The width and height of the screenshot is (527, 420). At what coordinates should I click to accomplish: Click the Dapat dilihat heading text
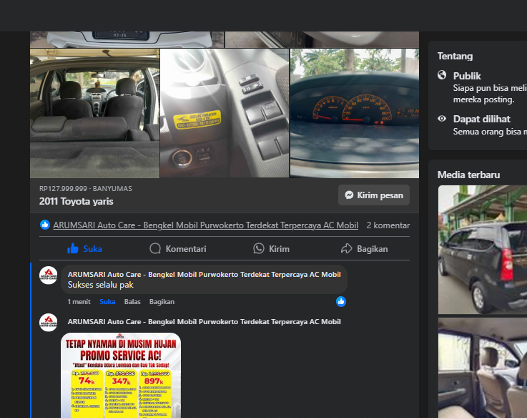(482, 119)
